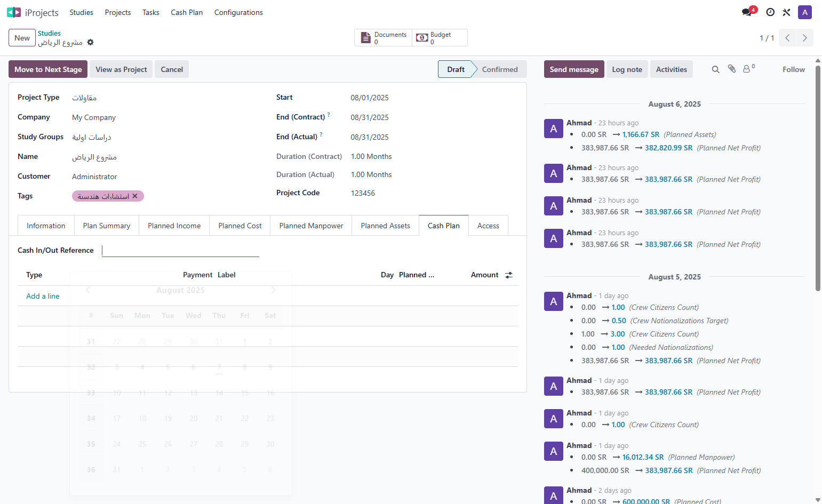Viewport: 822px width, 504px height.
Task: Click the debug tools wrench icon
Action: click(786, 12)
